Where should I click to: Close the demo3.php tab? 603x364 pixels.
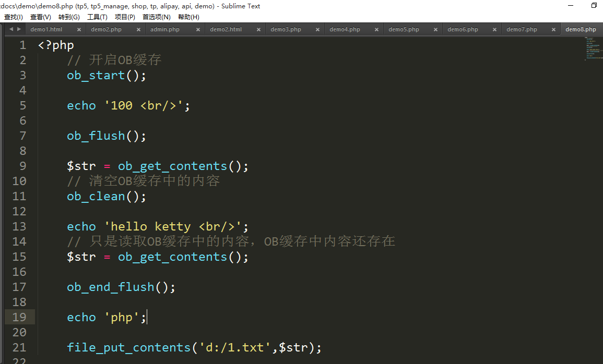tap(317, 30)
